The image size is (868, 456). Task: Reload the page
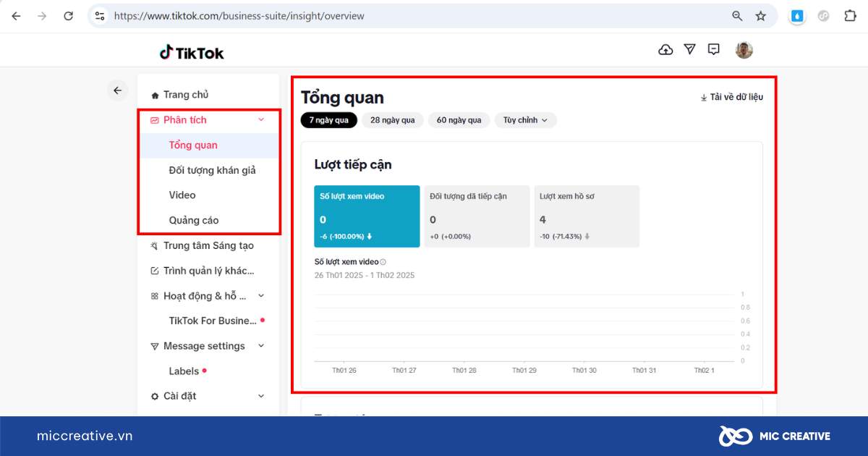click(x=68, y=15)
